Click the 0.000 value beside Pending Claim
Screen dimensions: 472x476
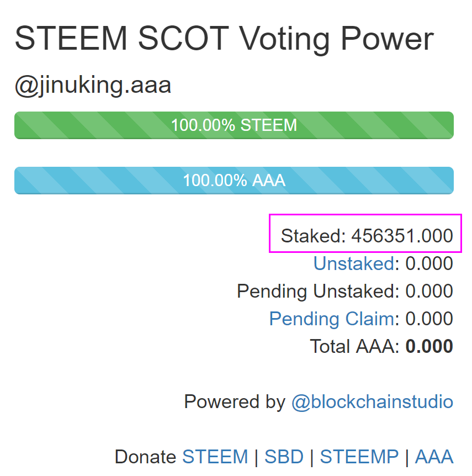429,319
